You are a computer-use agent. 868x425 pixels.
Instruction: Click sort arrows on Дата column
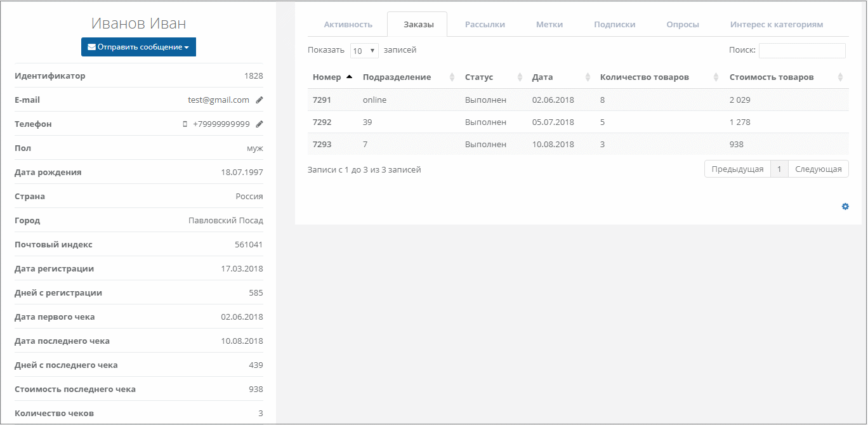587,77
